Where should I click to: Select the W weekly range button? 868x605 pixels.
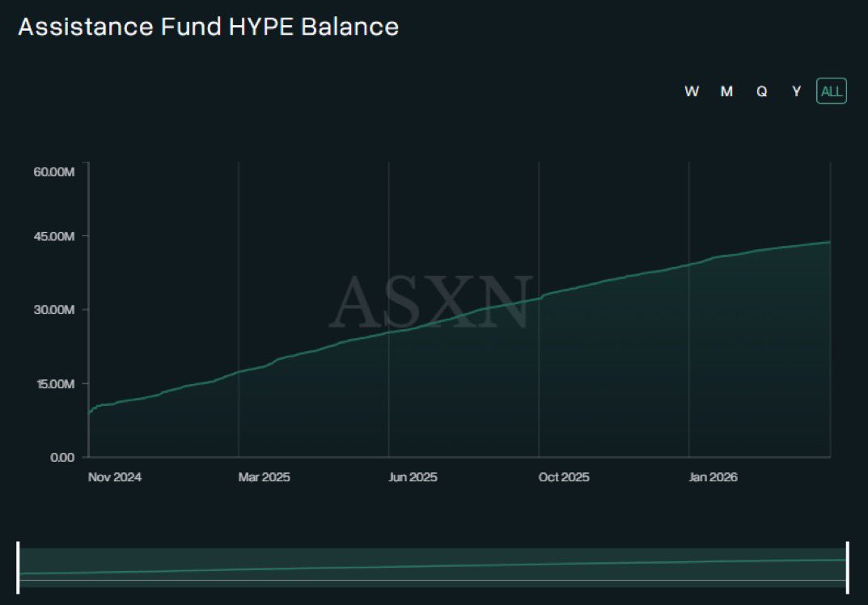point(692,91)
